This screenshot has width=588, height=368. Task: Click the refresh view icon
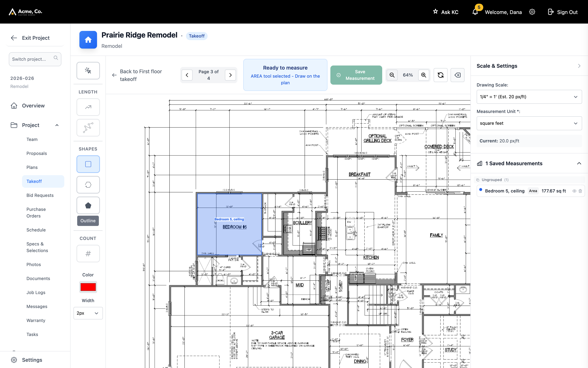click(440, 75)
